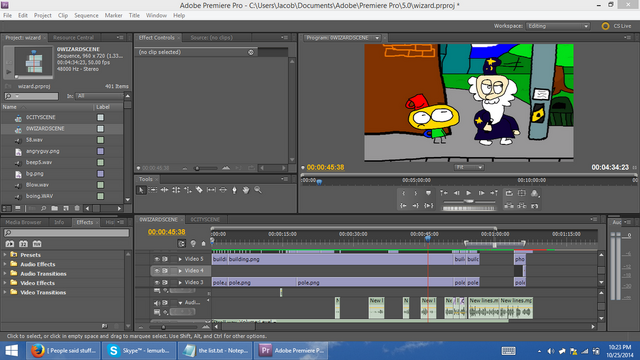The image size is (640, 360).
Task: Go to next edit point
Action: [x=494, y=193]
